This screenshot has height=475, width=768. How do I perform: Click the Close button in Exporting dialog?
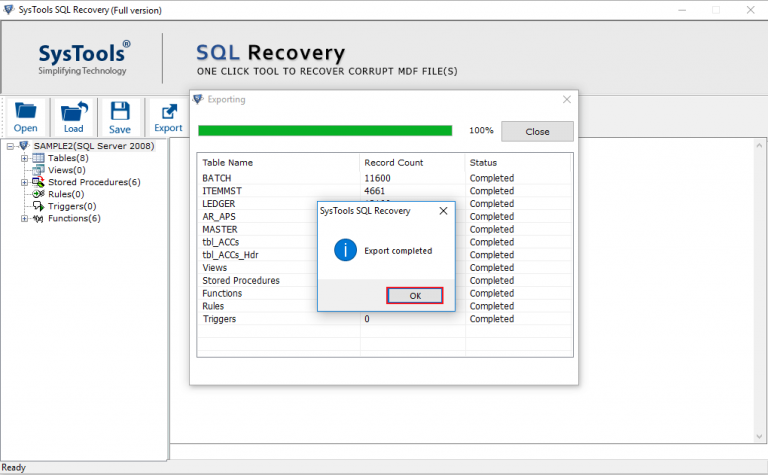[x=537, y=132]
